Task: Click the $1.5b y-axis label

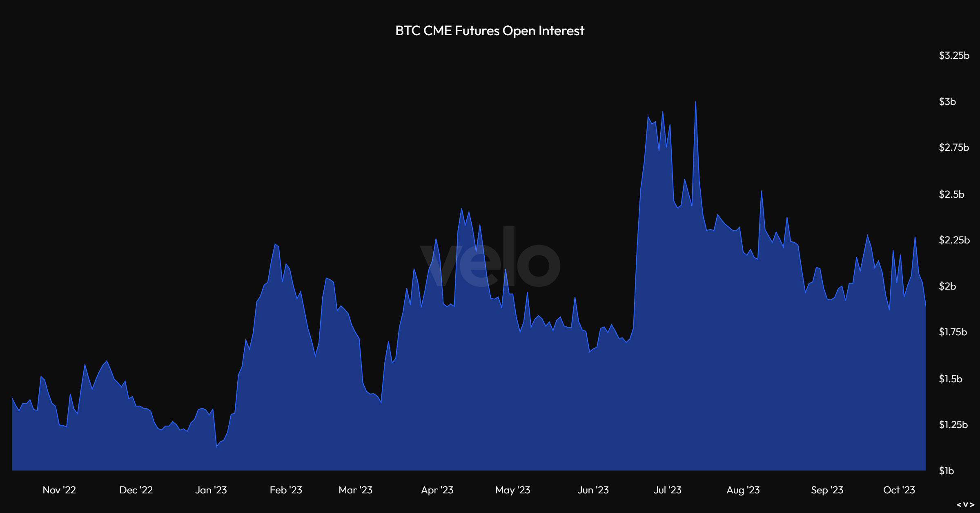Action: 951,379
